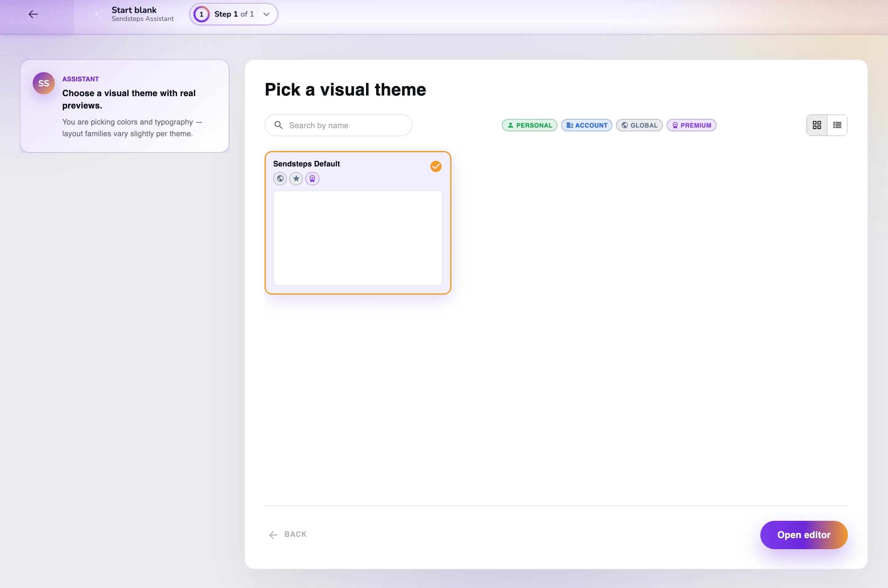This screenshot has height=588, width=888.
Task: Click the ASSISTANT label
Action: point(81,79)
